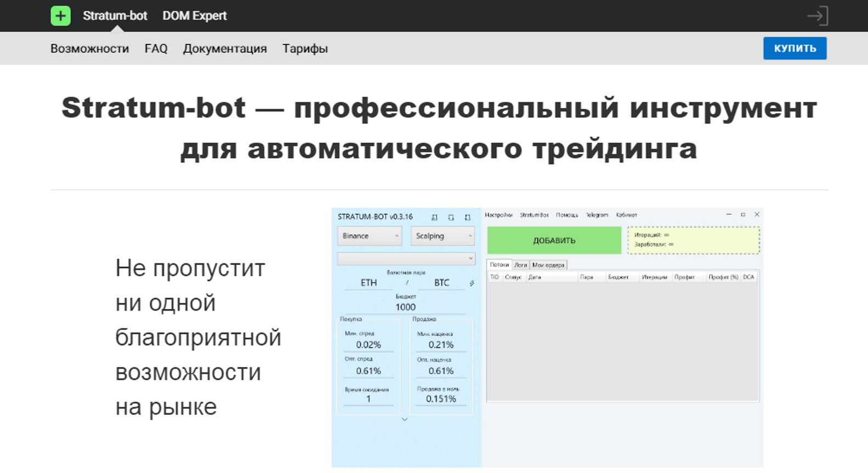Click the Пара column header
The image size is (868, 473).
point(591,277)
